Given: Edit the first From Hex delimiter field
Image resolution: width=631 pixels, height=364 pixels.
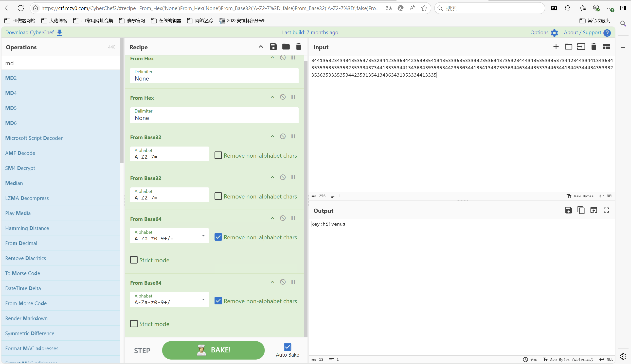Looking at the screenshot, I should pyautogui.click(x=214, y=76).
